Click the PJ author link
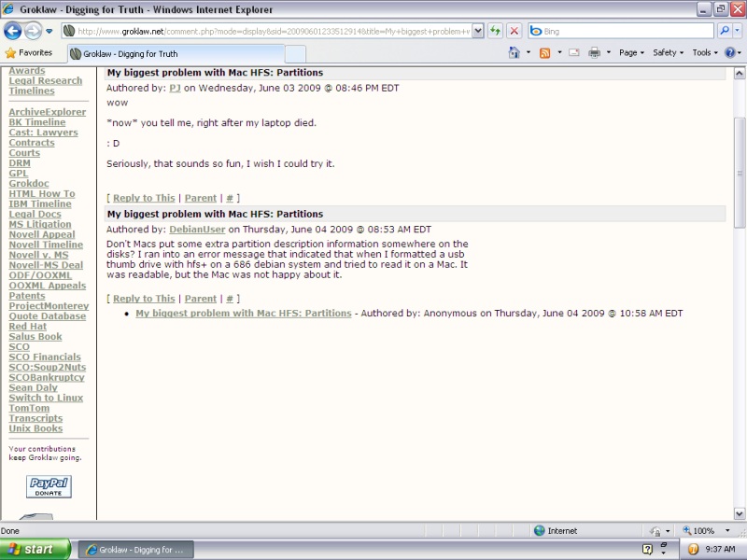 (x=175, y=88)
